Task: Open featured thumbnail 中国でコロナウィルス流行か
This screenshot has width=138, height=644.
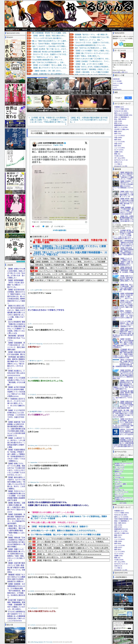Action: [58, 86]
